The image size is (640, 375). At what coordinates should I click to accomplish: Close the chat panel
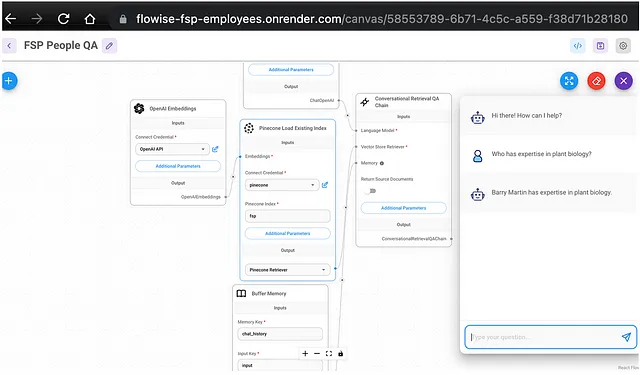(624, 81)
